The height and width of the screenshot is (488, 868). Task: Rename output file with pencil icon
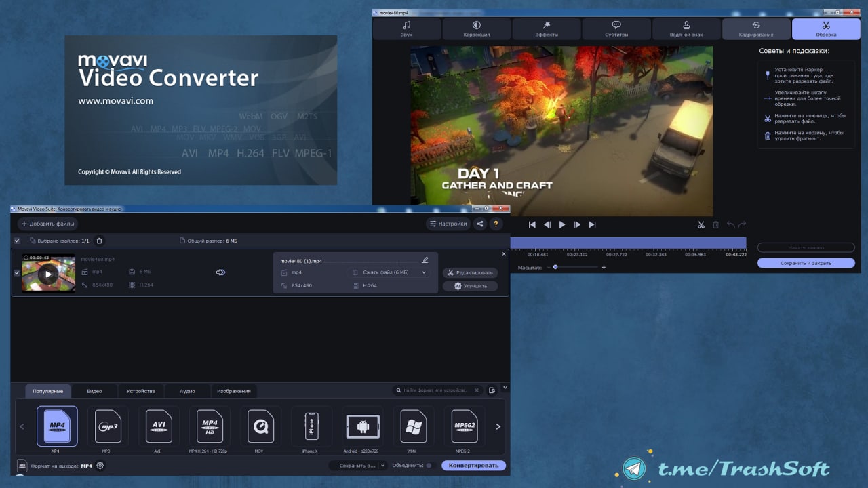[425, 260]
